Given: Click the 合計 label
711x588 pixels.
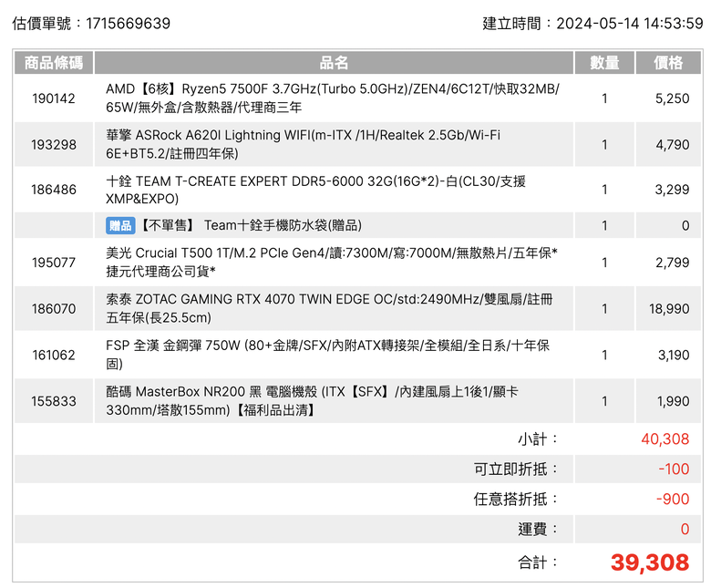Looking at the screenshot, I should 538,562.
